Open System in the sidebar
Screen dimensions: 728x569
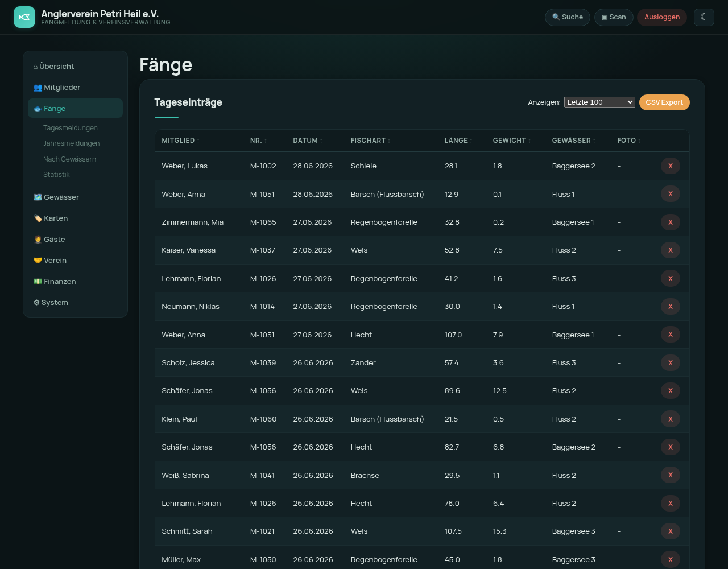(75, 303)
